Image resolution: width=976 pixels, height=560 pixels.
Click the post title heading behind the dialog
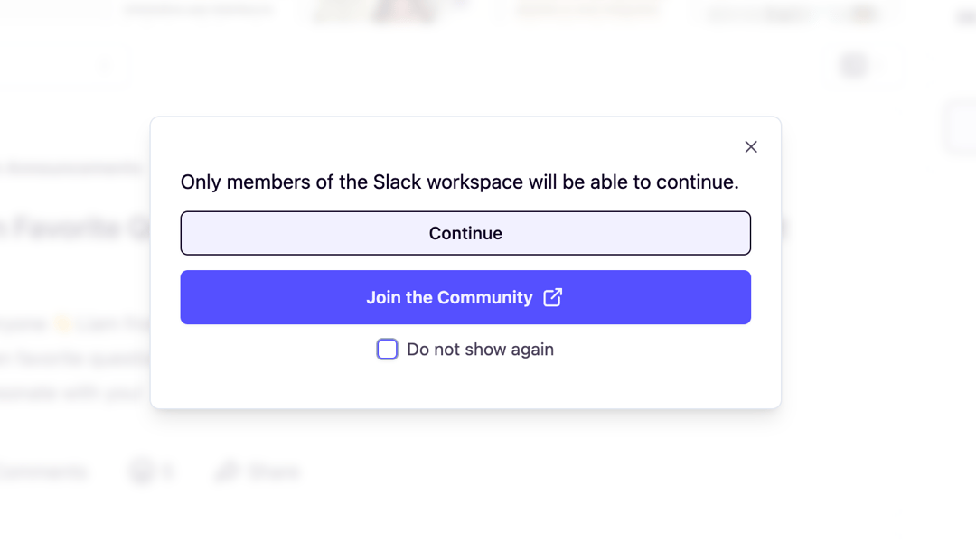click(x=72, y=227)
